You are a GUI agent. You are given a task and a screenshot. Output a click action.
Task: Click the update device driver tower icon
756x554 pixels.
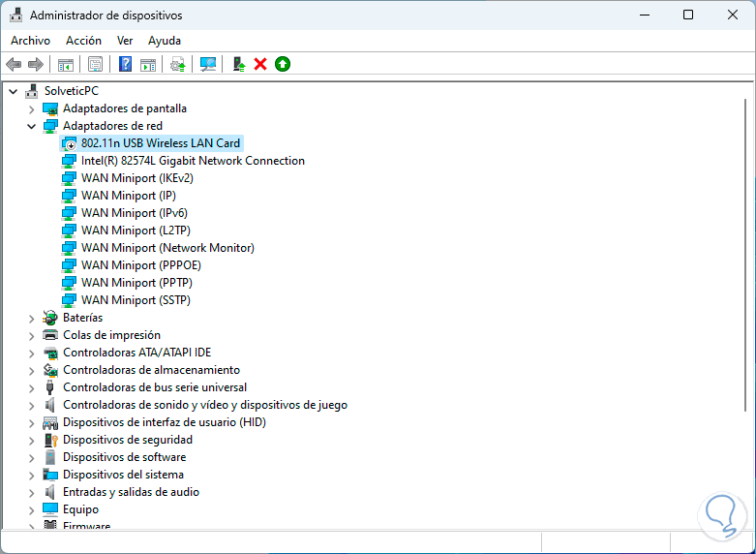tap(239, 64)
